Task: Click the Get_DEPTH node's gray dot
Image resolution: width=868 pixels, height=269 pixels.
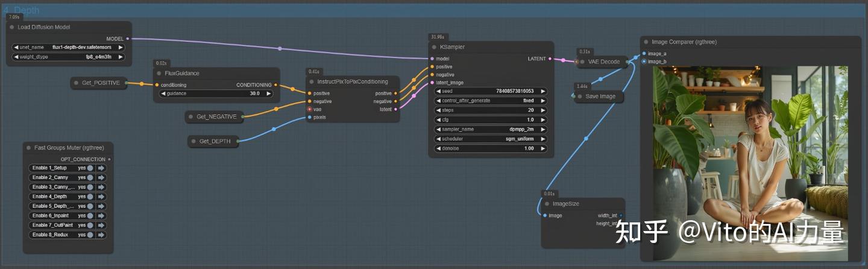Action: pyautogui.click(x=194, y=142)
